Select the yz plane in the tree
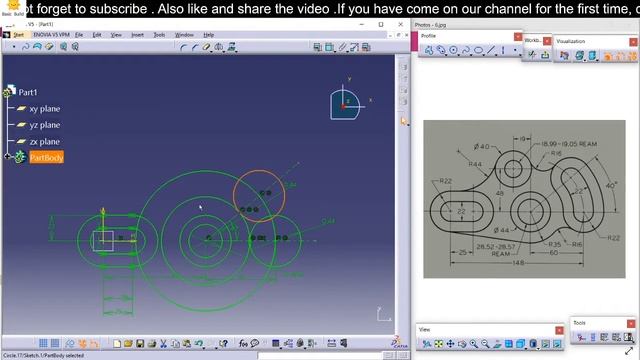Screen dimensions: 640x360 tap(44, 125)
